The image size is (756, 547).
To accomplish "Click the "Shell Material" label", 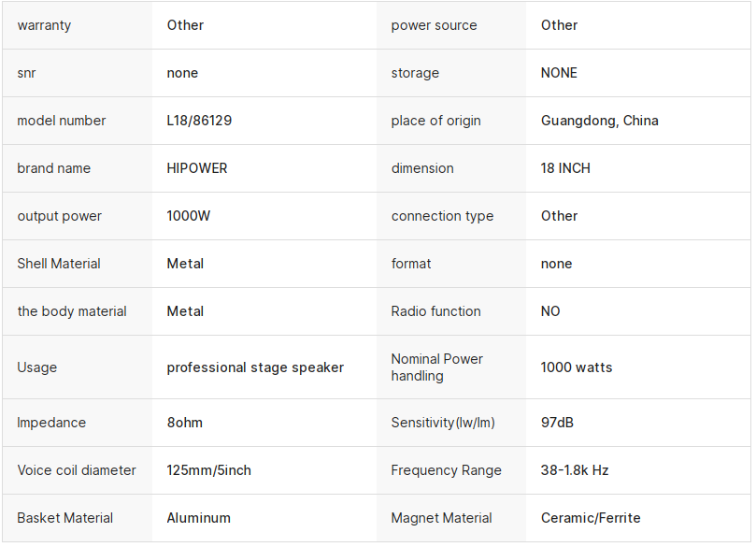I will pos(59,264).
